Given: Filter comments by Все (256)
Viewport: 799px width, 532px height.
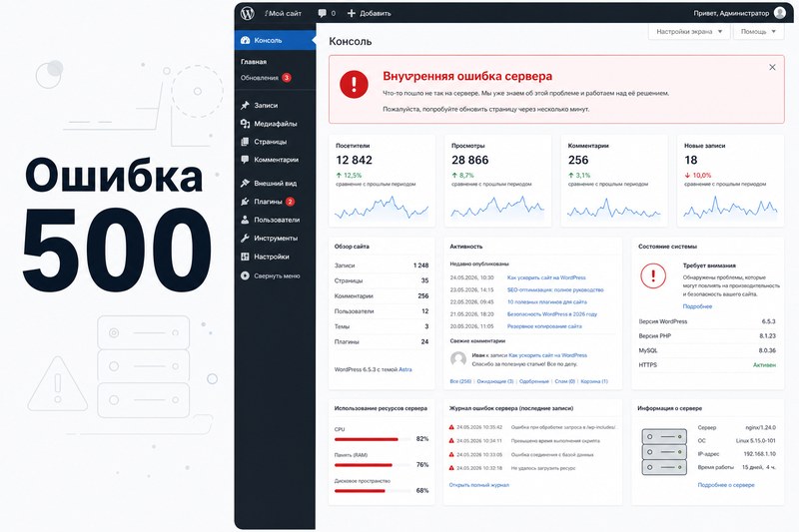Looking at the screenshot, I should coord(460,381).
